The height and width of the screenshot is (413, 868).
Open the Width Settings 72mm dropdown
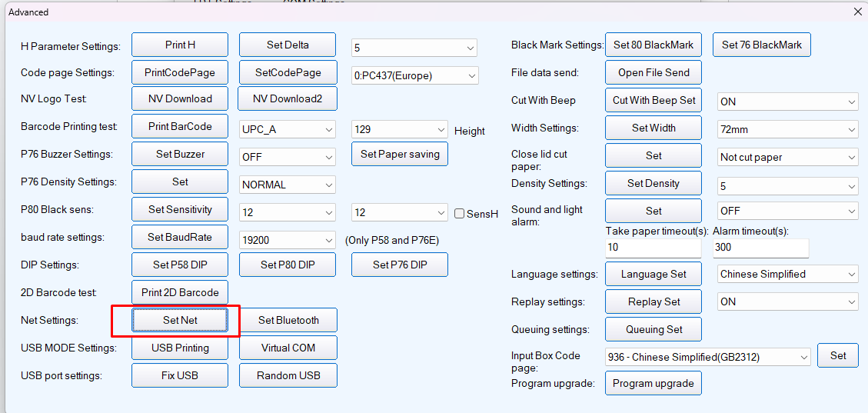[x=787, y=129]
